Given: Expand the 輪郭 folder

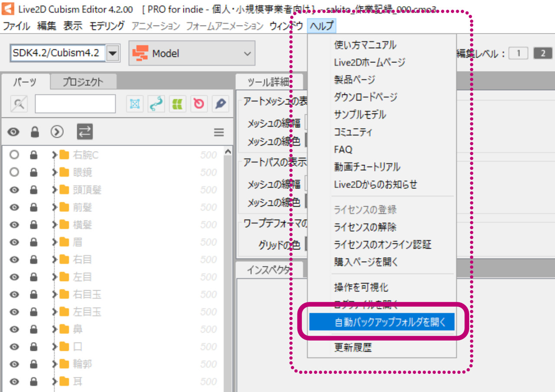Looking at the screenshot, I should coord(55,364).
